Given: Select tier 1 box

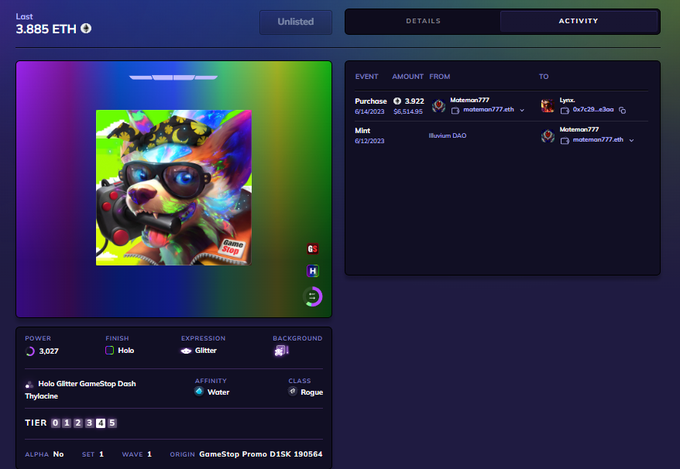Looking at the screenshot, I should [67, 423].
